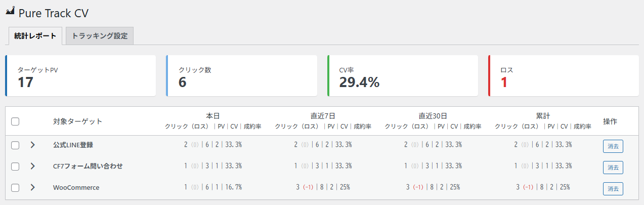This screenshot has width=644, height=205.
Task: Expand the CF7フォーム問い合わせ row chevron
Action: click(32, 167)
